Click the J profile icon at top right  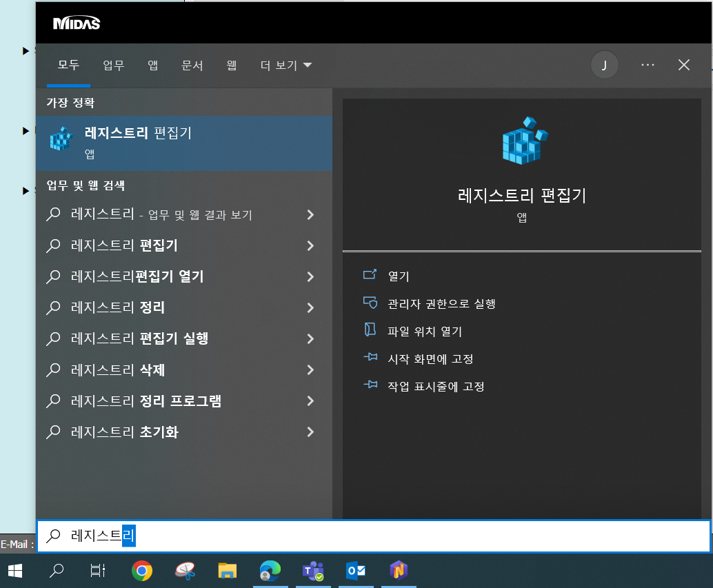coord(605,65)
